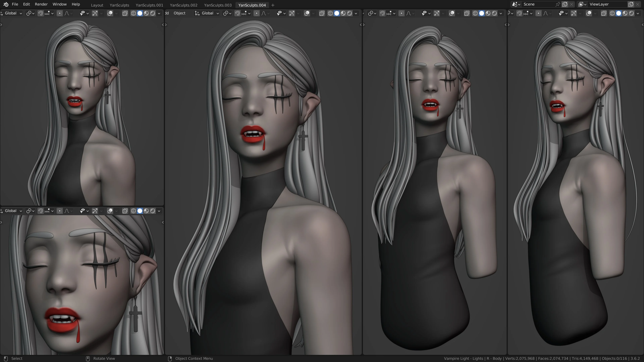Screen dimensions: 644x362
Task: Select rendered shading in center viewport
Action: (350, 13)
